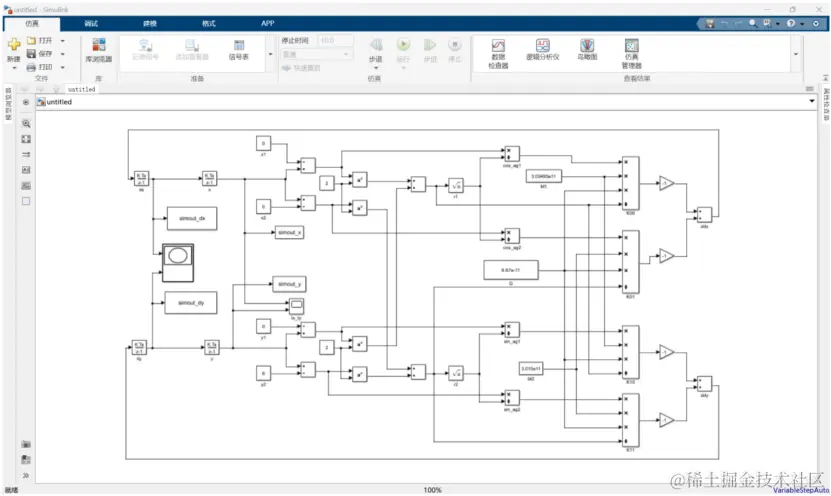
Task: Click the 停止 (Stop) button
Action: click(x=455, y=45)
